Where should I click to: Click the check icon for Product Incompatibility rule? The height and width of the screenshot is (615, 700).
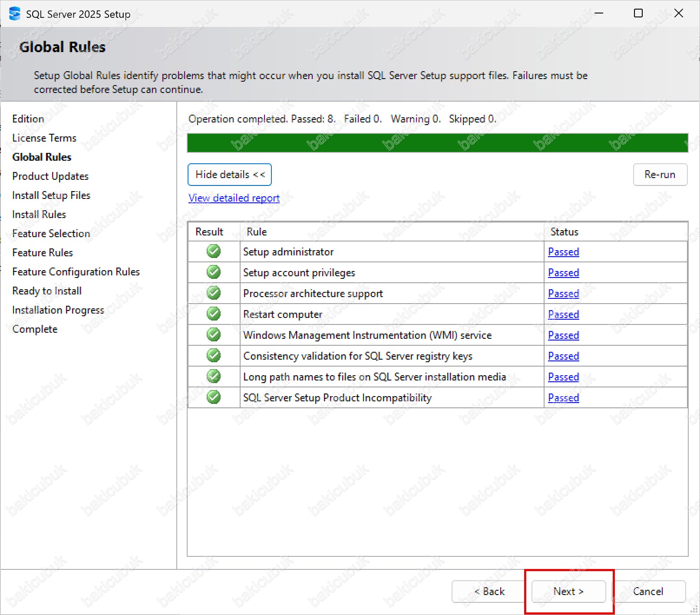[213, 397]
